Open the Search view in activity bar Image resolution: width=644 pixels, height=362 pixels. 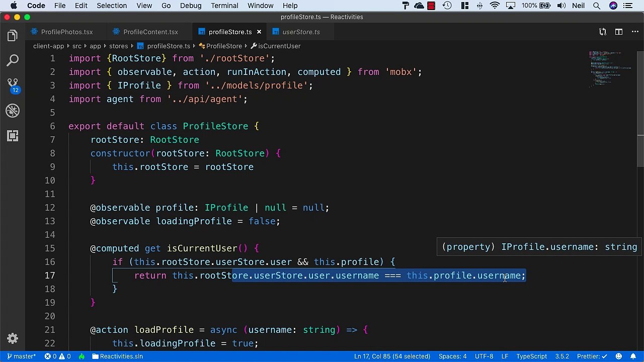(13, 61)
